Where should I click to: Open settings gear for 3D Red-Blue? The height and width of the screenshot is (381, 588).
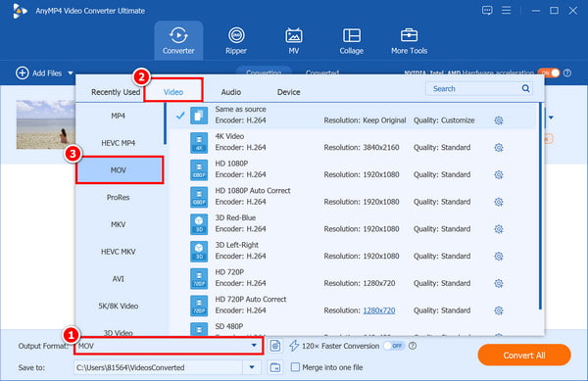499,229
